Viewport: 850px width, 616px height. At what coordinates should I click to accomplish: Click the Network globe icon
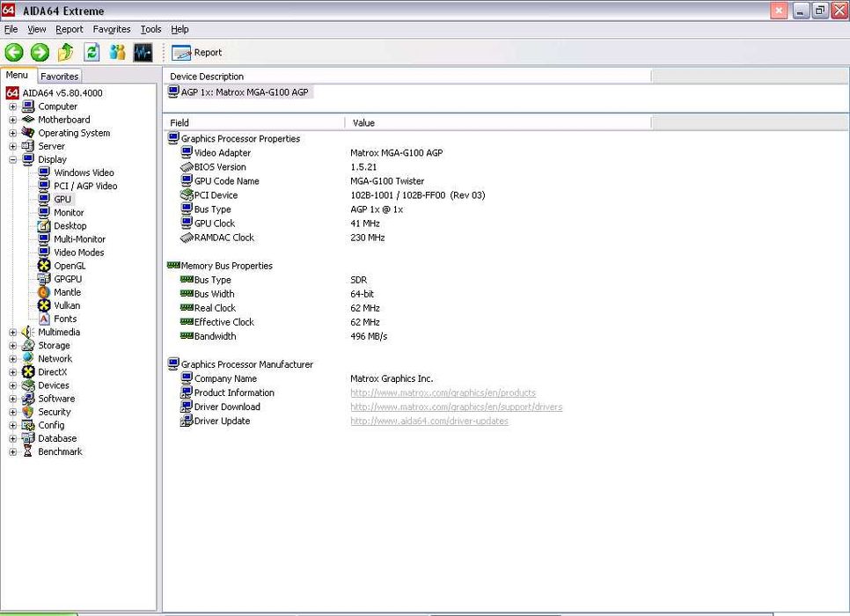[28, 358]
